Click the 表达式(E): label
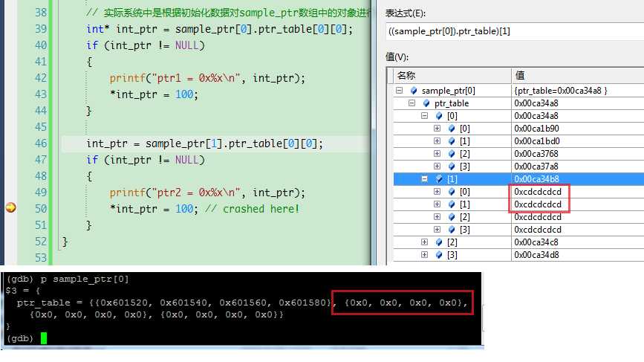Screen dimensions: 644x362 406,13
